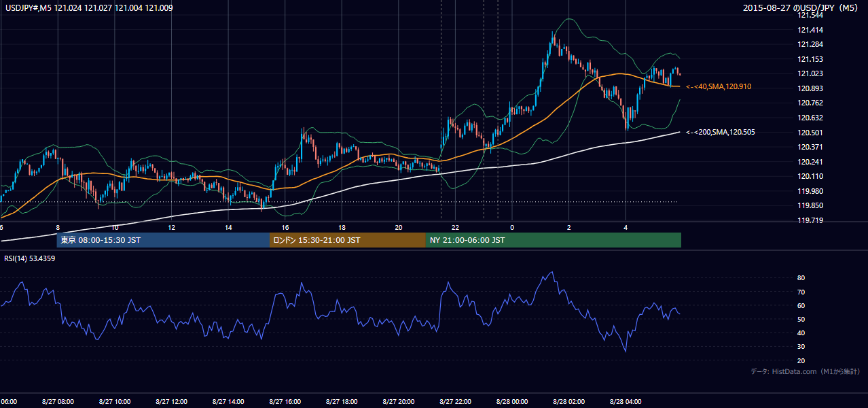The width and height of the screenshot is (868, 408).
Task: Click the 8/27 18:00 bottom time label
Action: 342,402
